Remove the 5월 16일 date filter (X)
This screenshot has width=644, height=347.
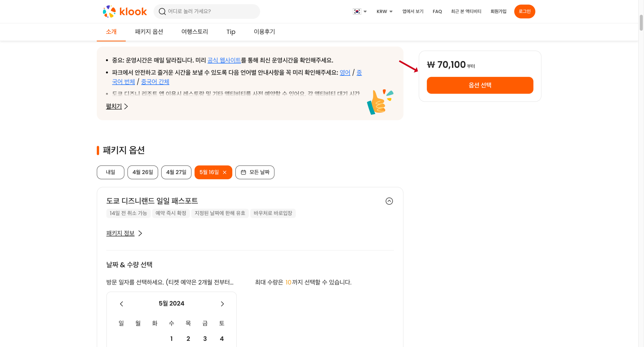[225, 172]
